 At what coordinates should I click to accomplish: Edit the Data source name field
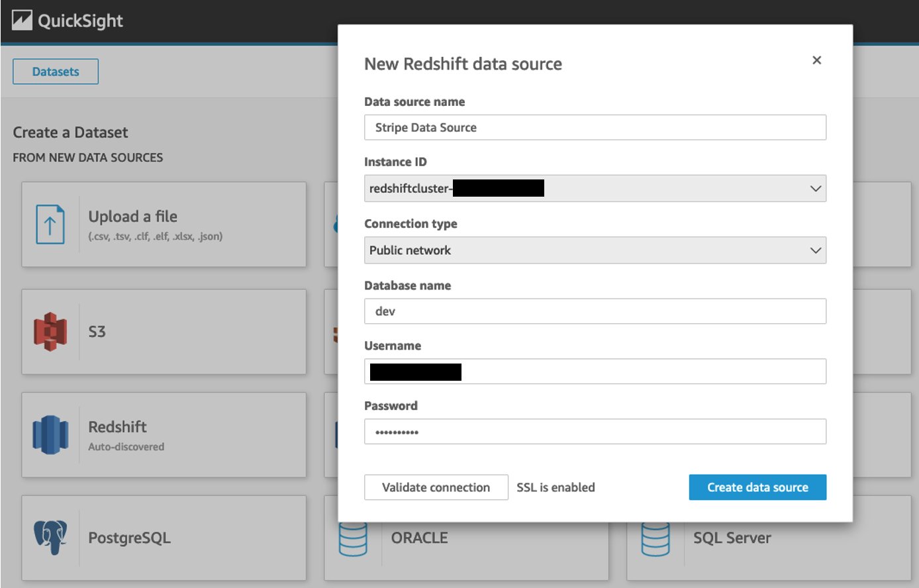coord(595,127)
